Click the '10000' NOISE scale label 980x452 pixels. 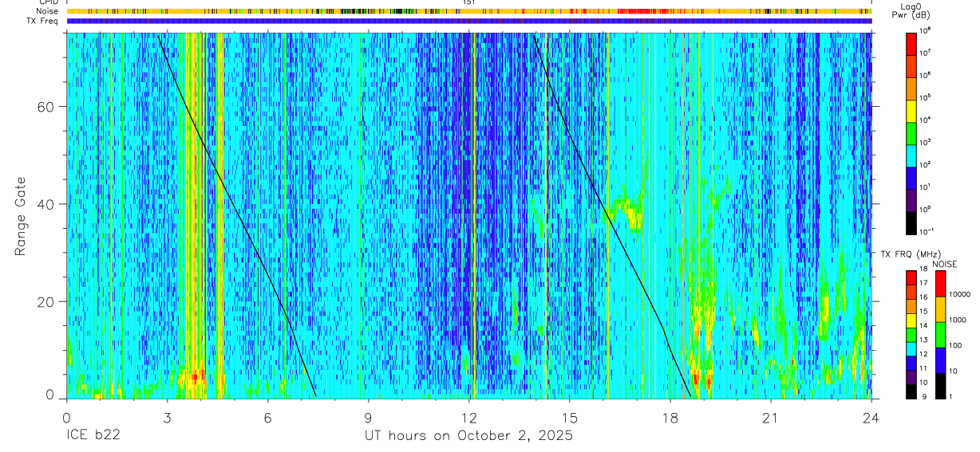point(960,295)
